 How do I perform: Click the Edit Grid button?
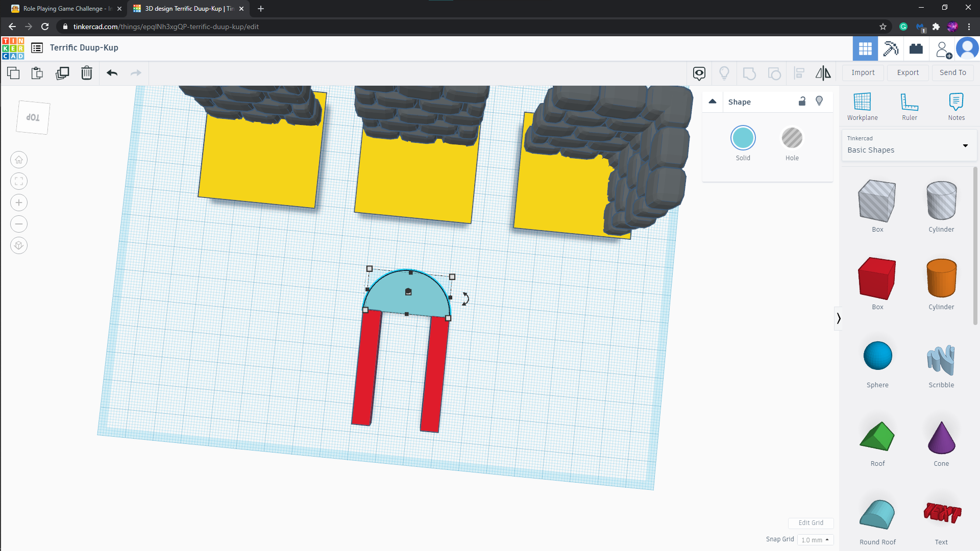tap(811, 523)
